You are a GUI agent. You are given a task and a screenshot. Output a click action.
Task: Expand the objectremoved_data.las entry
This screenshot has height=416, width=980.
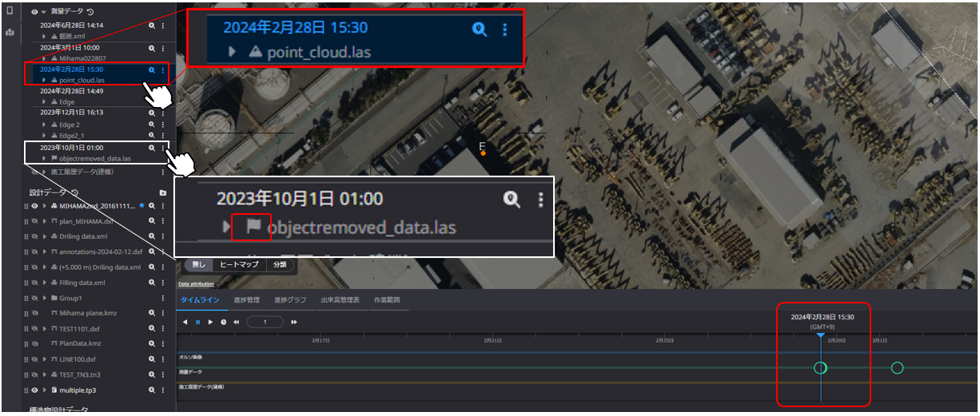45,158
